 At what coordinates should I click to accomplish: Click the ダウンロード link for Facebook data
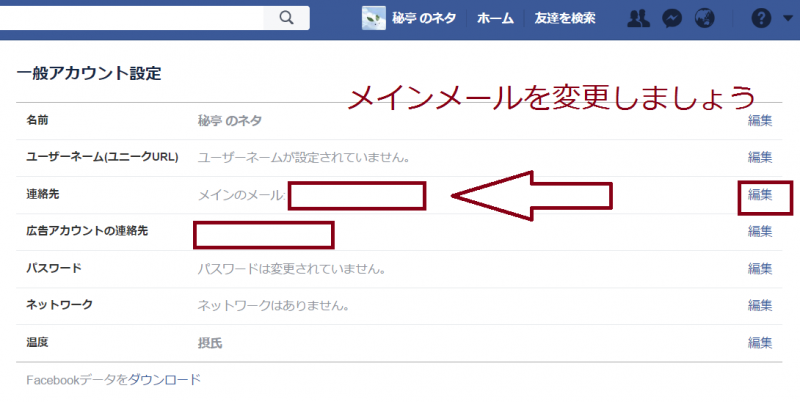(165, 380)
